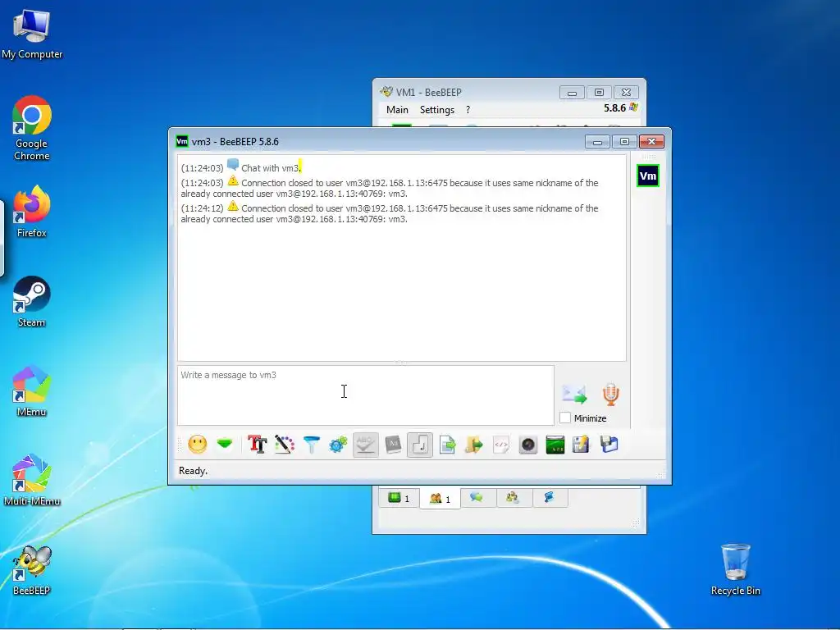Click the BeeBEEP bee icon in VM1 title
840x630 pixels.
click(x=386, y=92)
